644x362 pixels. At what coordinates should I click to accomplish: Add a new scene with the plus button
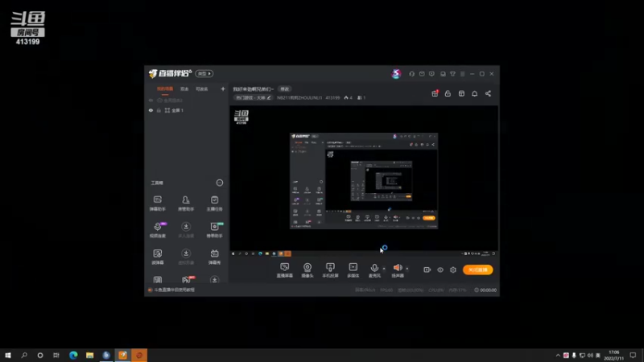(x=223, y=88)
